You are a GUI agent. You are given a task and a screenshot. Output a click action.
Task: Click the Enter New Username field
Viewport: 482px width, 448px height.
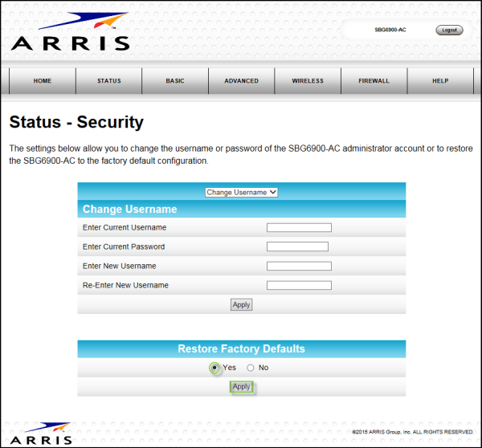[299, 266]
